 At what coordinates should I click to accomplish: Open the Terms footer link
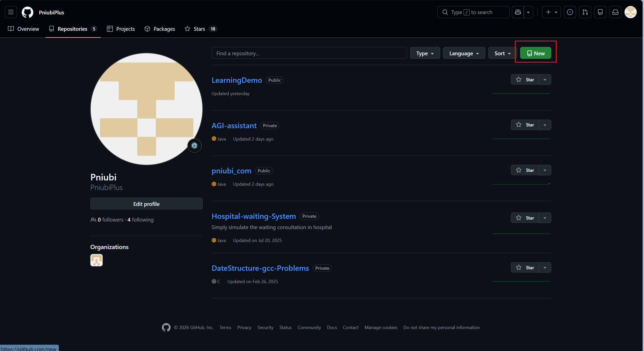tap(225, 328)
